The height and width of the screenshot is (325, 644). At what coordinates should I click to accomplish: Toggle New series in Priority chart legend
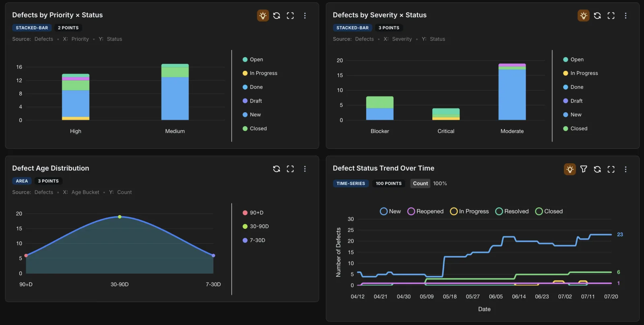[x=252, y=115]
